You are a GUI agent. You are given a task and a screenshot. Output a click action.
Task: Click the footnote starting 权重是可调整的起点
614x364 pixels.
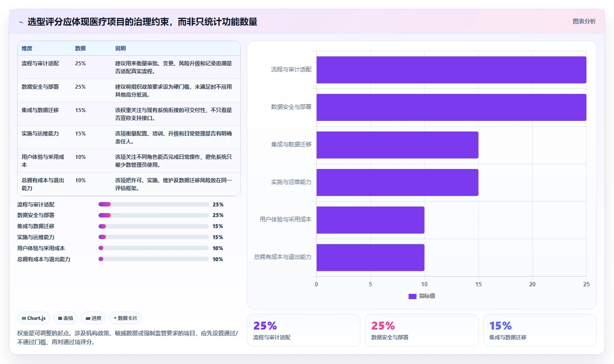128,338
